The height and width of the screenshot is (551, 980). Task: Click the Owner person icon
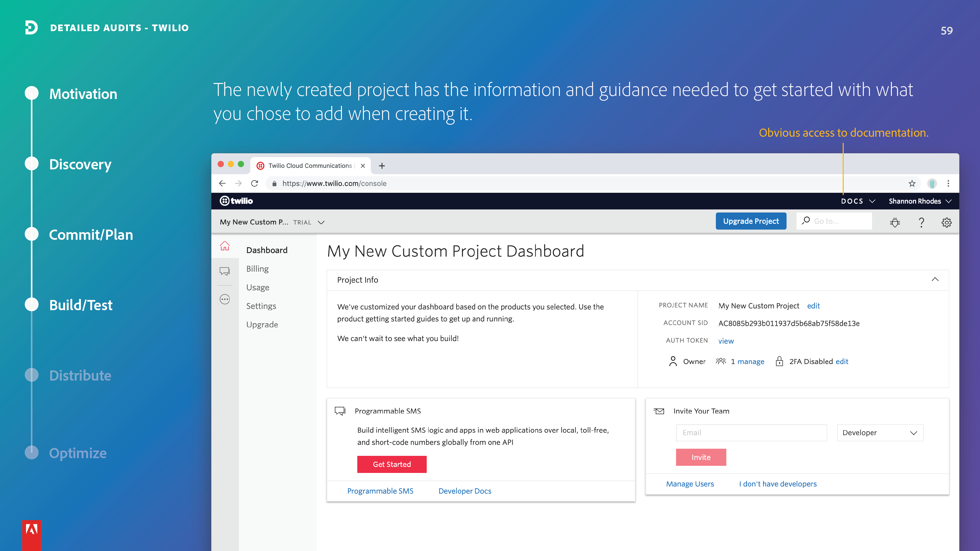coord(673,361)
